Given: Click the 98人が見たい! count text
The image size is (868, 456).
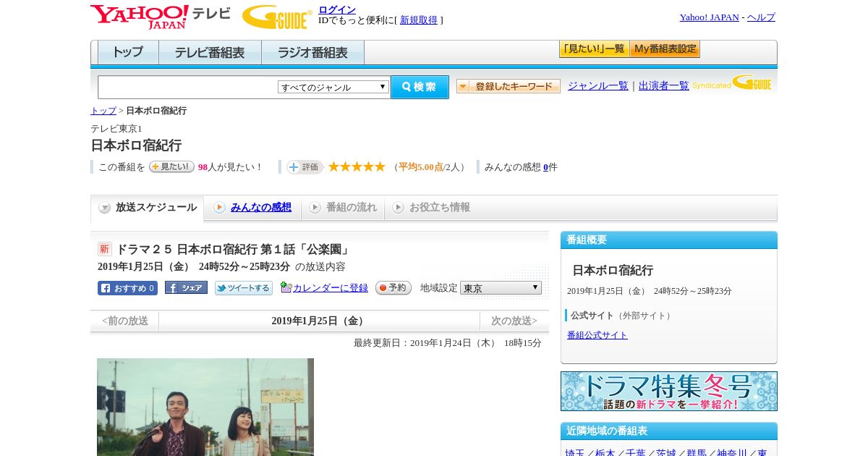Looking at the screenshot, I should [x=231, y=167].
